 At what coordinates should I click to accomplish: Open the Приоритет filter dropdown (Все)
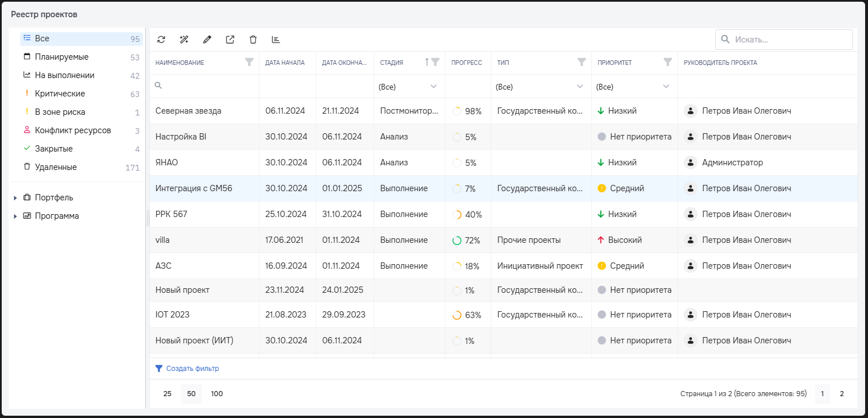[x=634, y=87]
